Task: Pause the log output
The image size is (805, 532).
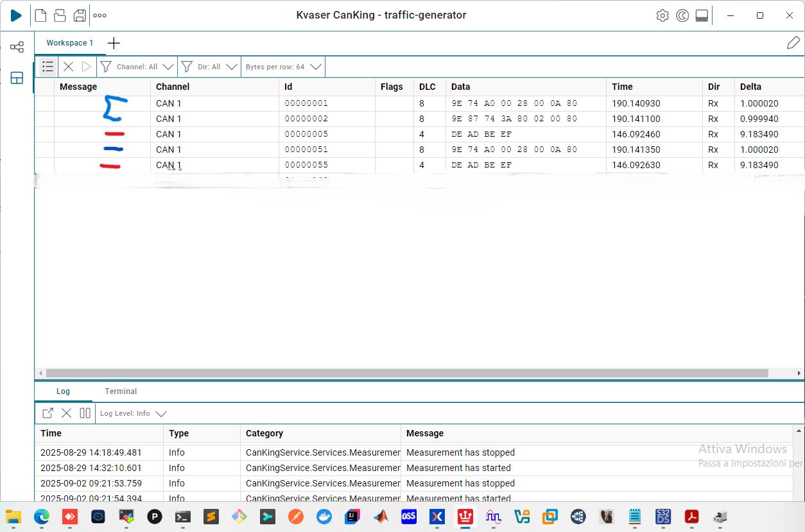Action: [x=85, y=413]
